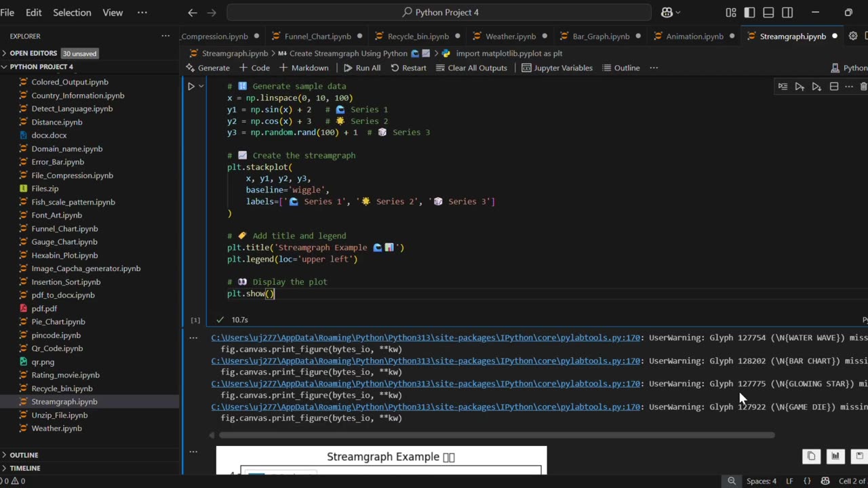
Task: Click Copilot status icon in status bar
Action: 825,481
